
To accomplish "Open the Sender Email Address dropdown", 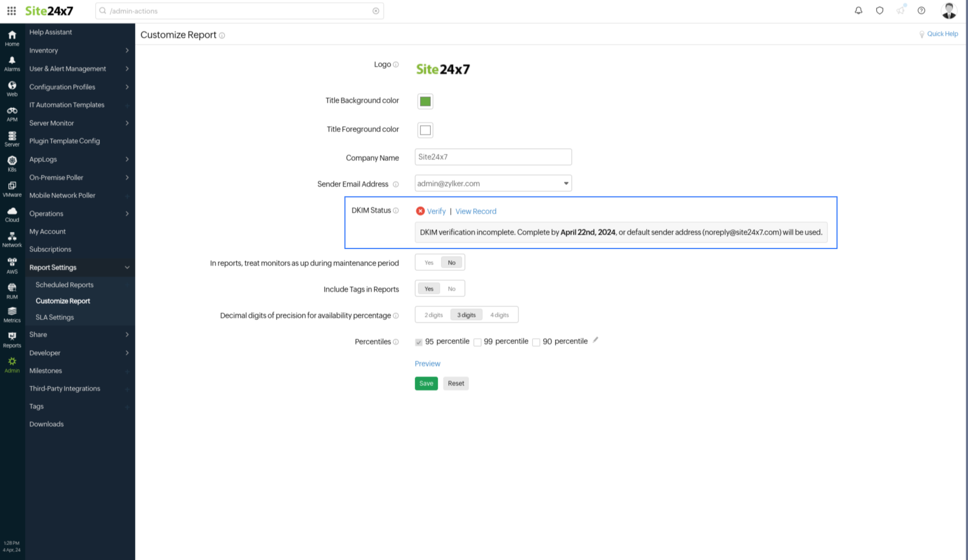I will coord(493,183).
